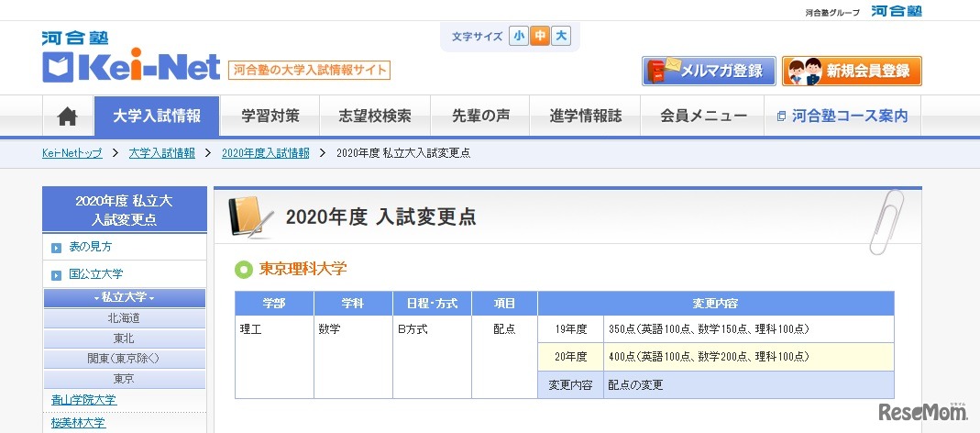The width and height of the screenshot is (980, 433).
Task: Click the 19年度 row label
Action: (570, 329)
